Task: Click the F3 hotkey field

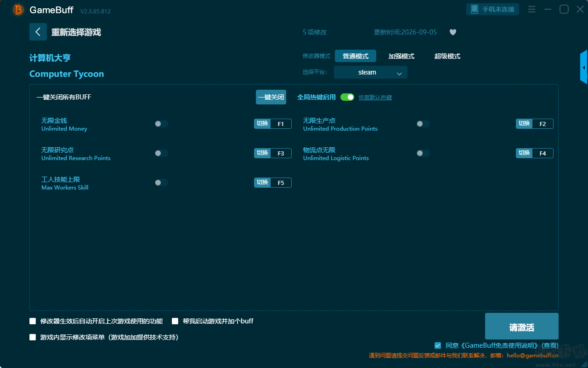Action: click(x=281, y=153)
